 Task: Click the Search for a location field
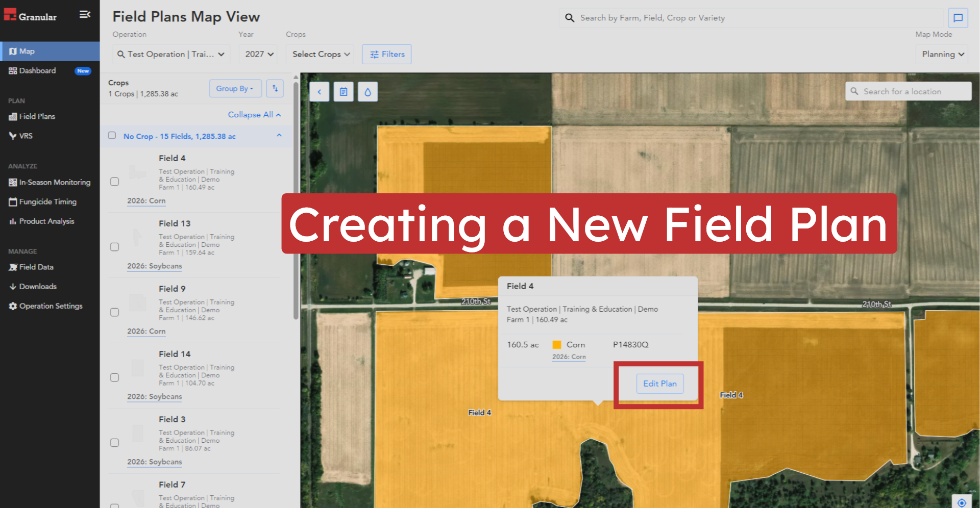tap(908, 91)
